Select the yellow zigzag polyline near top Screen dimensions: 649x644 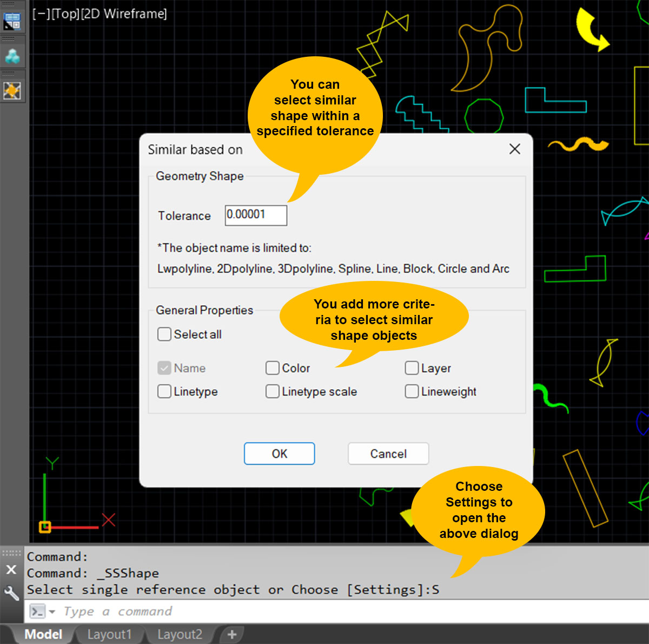click(x=381, y=44)
